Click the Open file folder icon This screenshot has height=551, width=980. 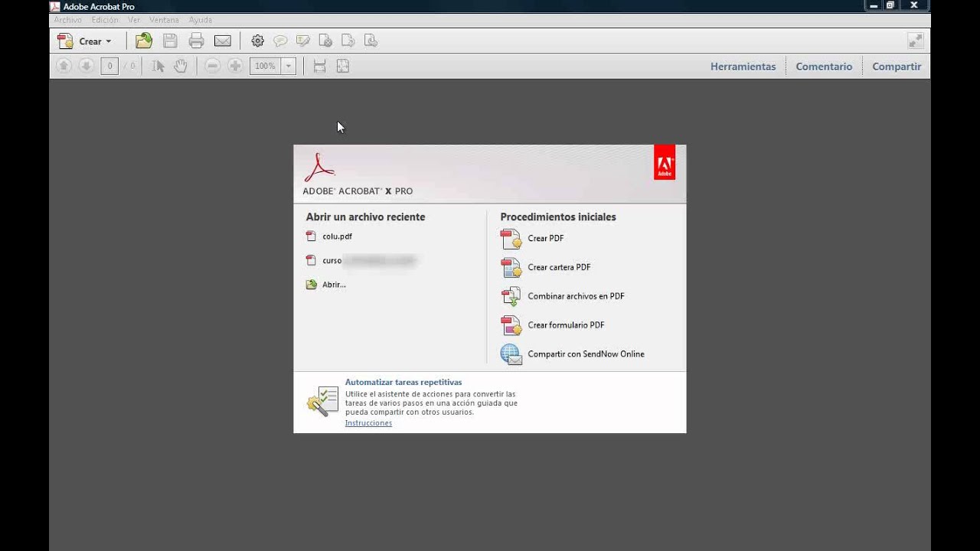tap(144, 41)
